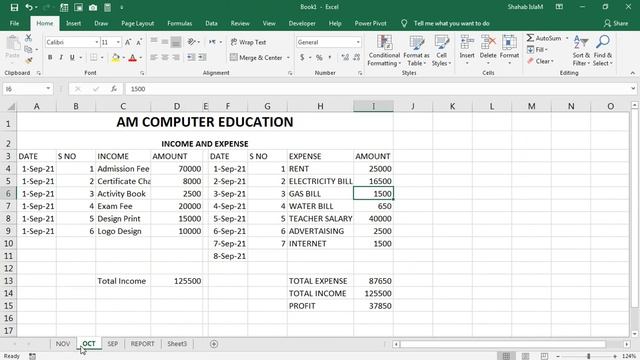Open Find & Select menu
This screenshot has width=640, height=360.
tap(603, 51)
